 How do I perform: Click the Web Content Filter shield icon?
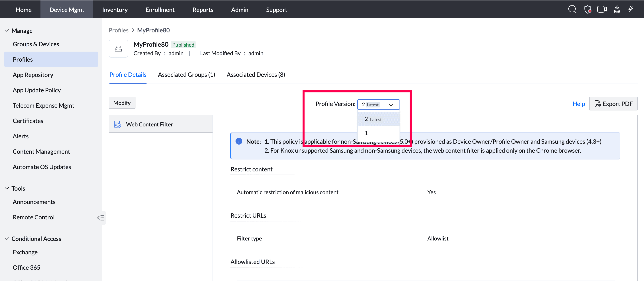117,124
